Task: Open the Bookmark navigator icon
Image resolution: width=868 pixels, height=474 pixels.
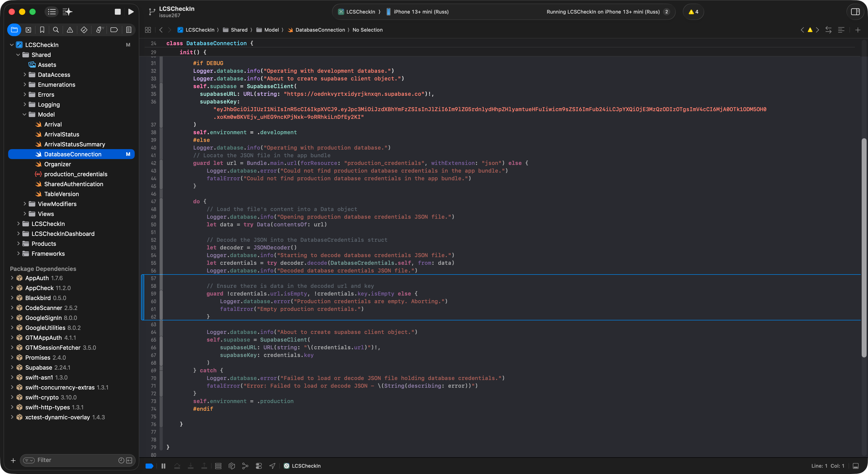Action: click(42, 30)
